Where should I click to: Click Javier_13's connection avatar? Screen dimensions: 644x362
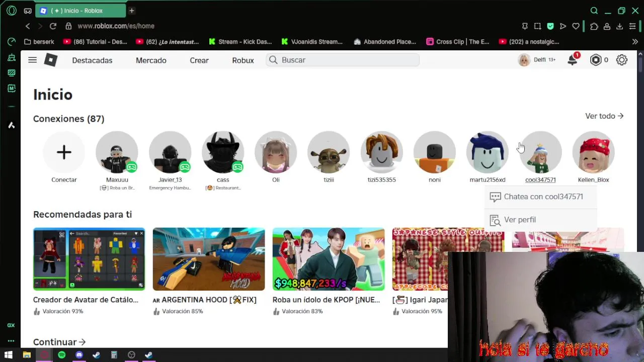coord(170,152)
